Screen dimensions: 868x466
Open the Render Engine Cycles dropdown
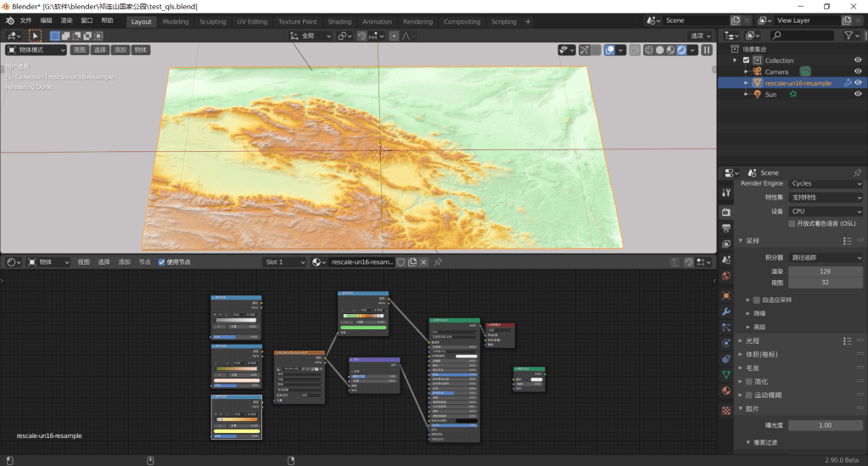tap(826, 183)
